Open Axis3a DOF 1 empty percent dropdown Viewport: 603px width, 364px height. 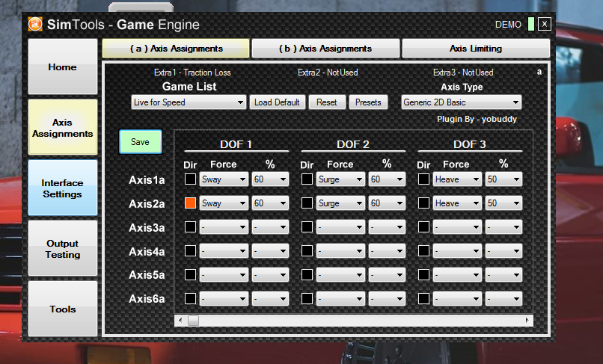[x=270, y=226]
